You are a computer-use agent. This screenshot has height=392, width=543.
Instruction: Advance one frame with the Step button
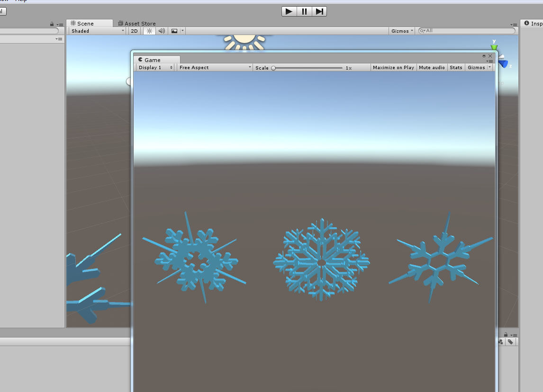pyautogui.click(x=319, y=11)
